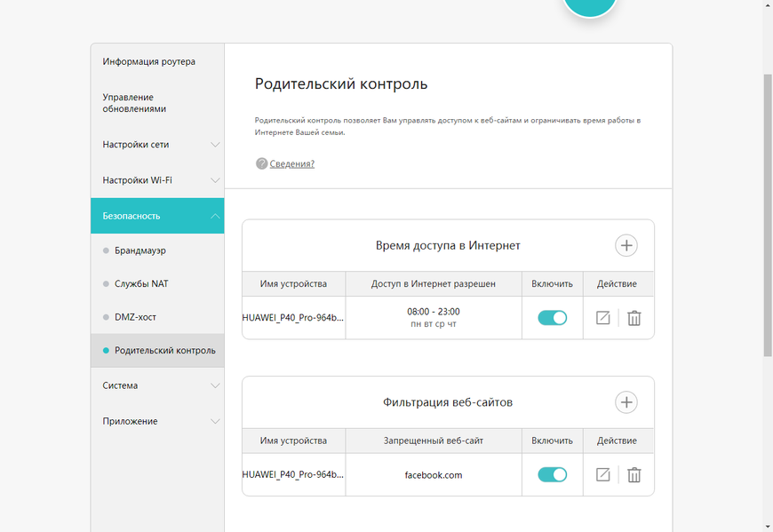Screen dimensions: 773x532
Task: Delete the facebook.com filter entry
Action: tap(634, 475)
